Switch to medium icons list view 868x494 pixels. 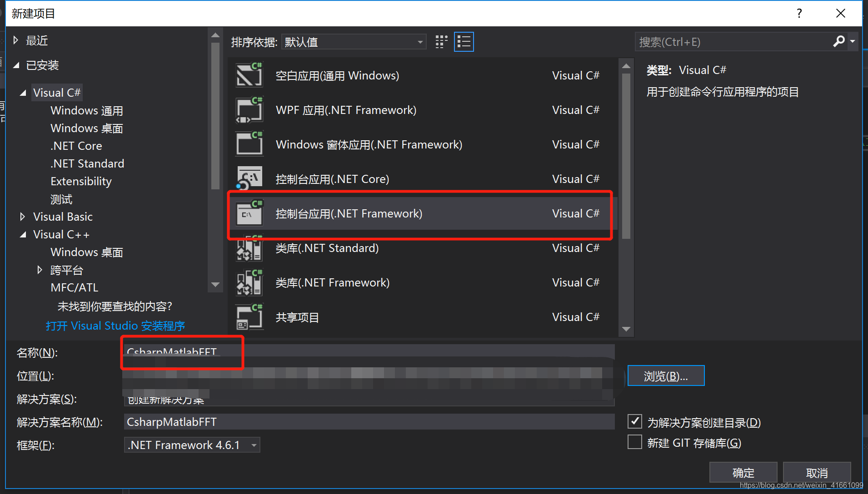[x=464, y=42]
